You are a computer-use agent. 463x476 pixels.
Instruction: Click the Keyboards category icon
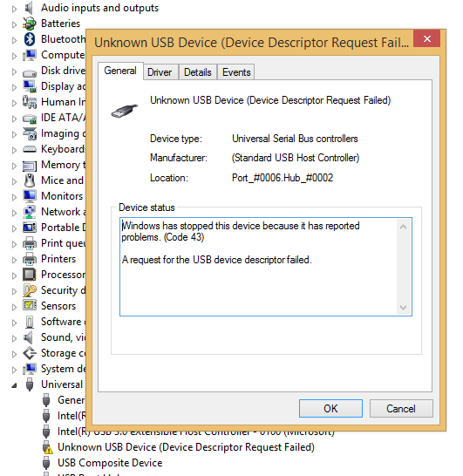(x=30, y=149)
